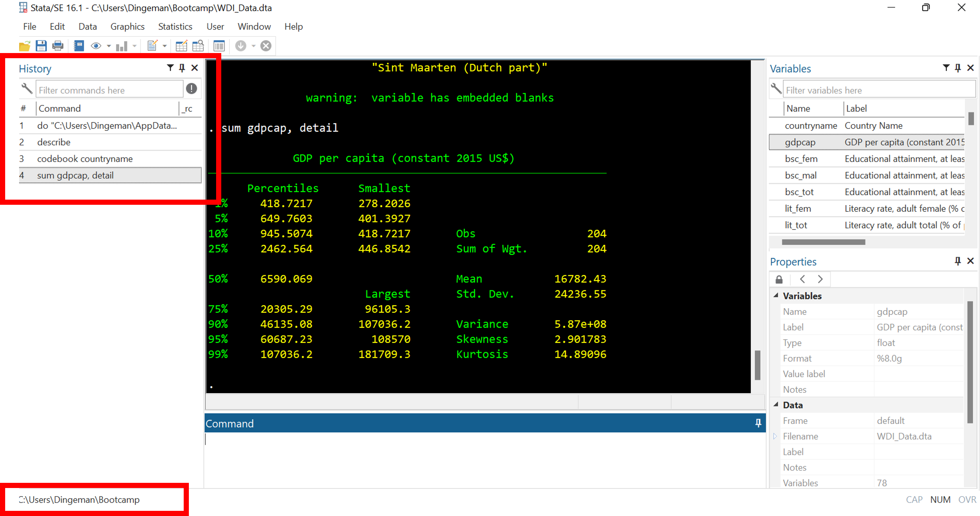Toggle the lock in Properties panel

(x=779, y=280)
